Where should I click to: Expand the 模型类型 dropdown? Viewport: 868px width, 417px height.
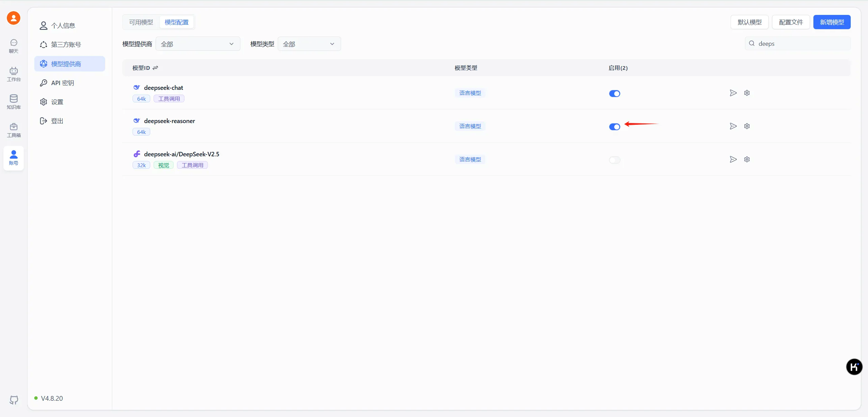(309, 44)
